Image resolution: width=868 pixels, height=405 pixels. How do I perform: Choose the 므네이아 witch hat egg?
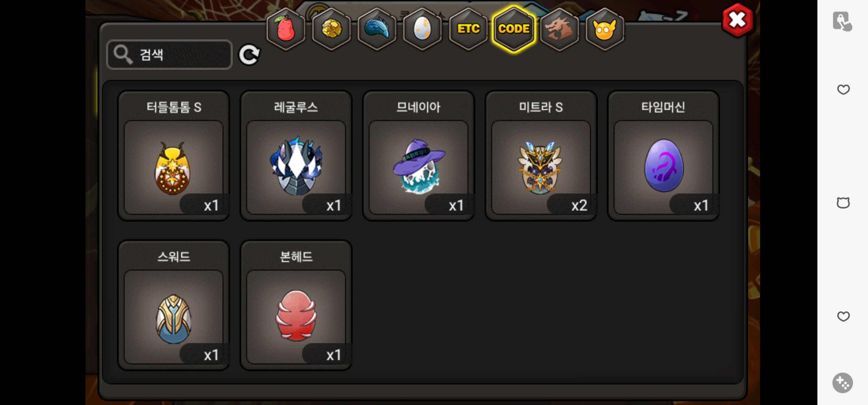coord(419,156)
